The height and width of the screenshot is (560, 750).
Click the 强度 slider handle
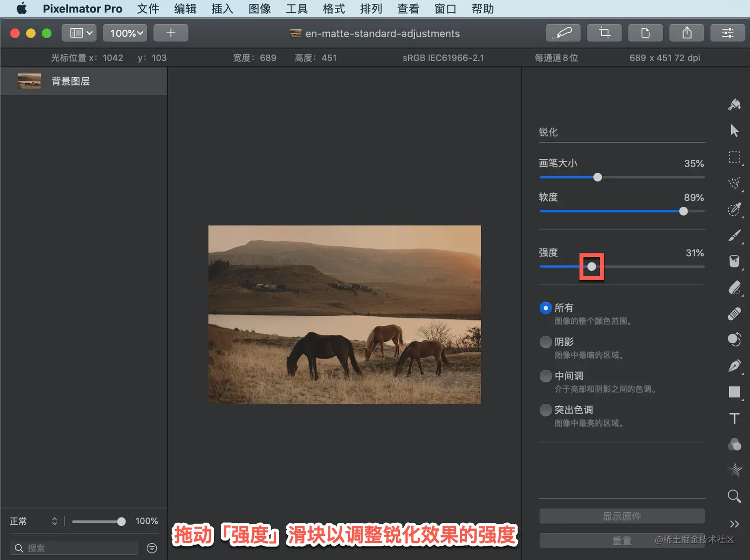592,266
